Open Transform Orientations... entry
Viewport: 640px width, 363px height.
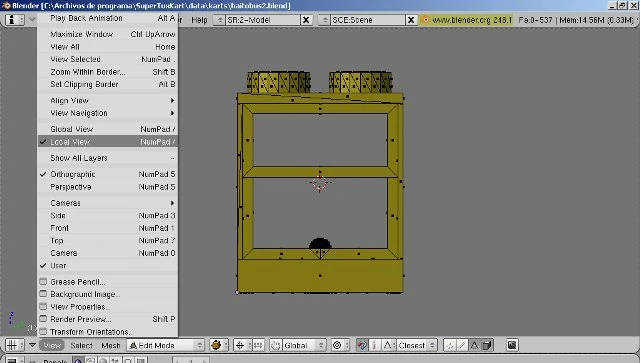(x=108, y=332)
